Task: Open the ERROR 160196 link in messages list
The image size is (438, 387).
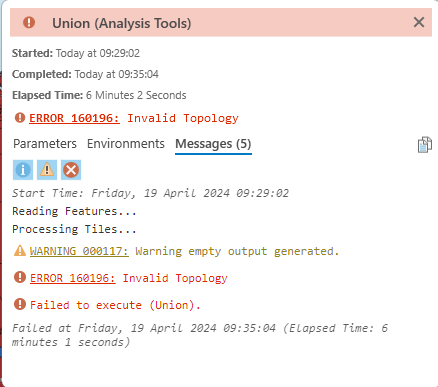Action: pyautogui.click(x=73, y=278)
